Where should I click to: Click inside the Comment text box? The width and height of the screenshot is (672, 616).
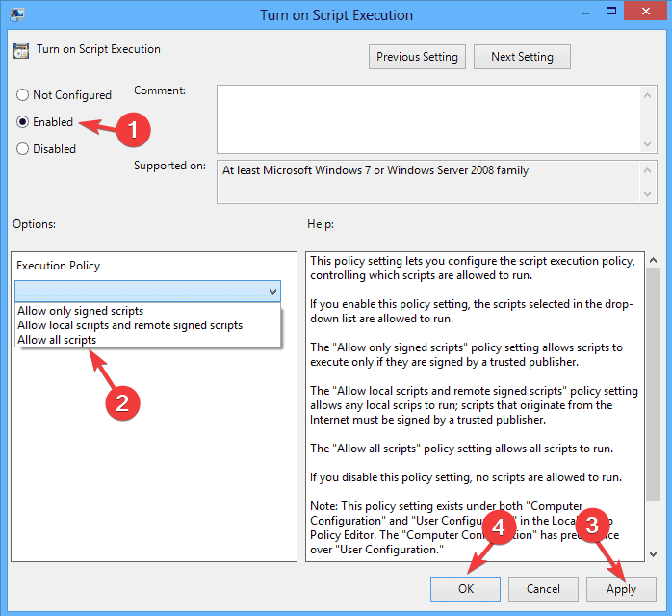(x=428, y=119)
